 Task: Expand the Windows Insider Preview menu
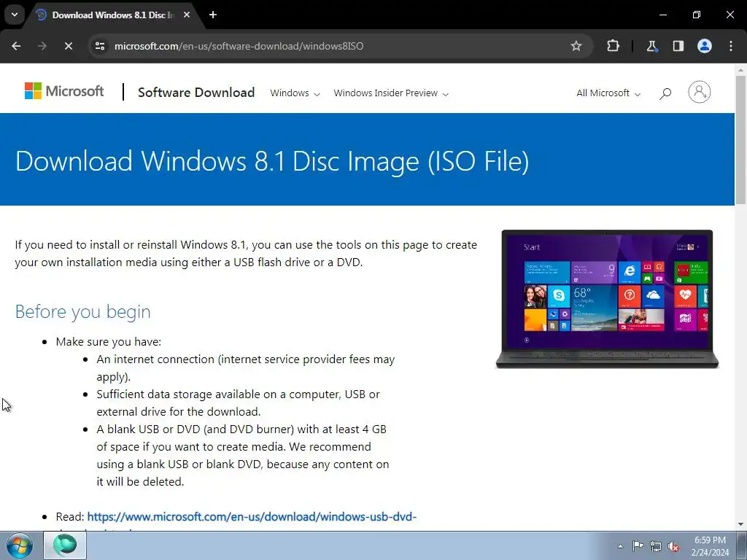391,93
